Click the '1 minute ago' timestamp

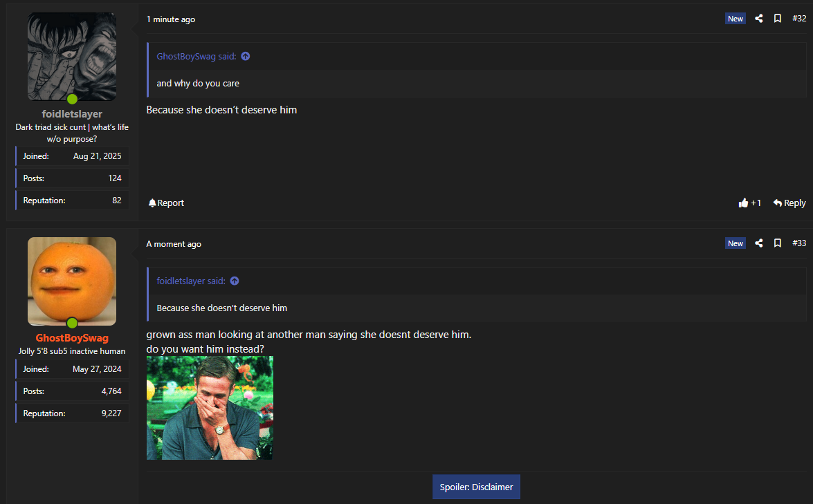pos(171,19)
